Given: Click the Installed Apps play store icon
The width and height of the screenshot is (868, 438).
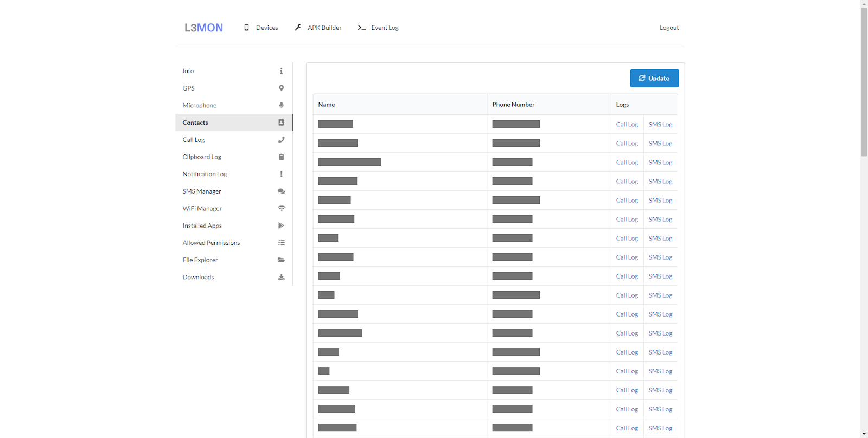Looking at the screenshot, I should point(281,226).
